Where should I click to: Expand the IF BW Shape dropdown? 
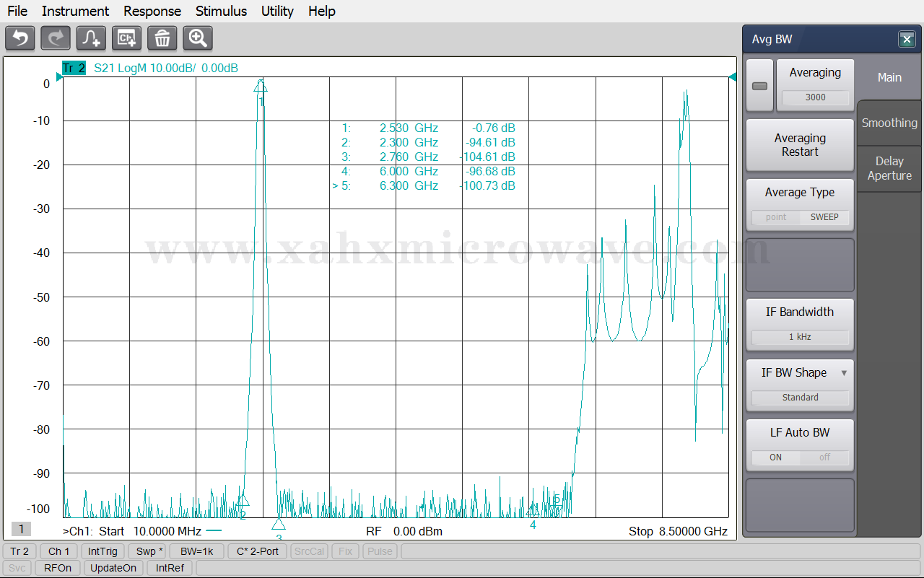pyautogui.click(x=843, y=373)
